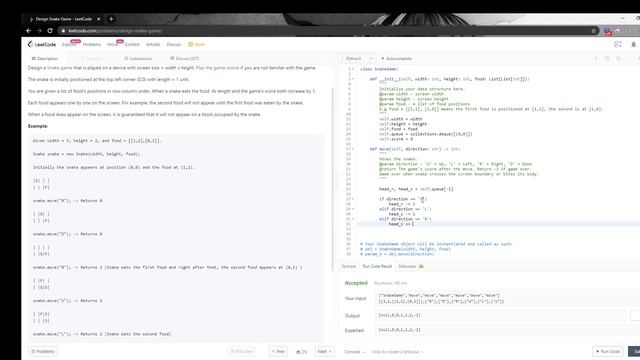Open Discuss in top navigation
Screen dimensions: 640x360
173,44
